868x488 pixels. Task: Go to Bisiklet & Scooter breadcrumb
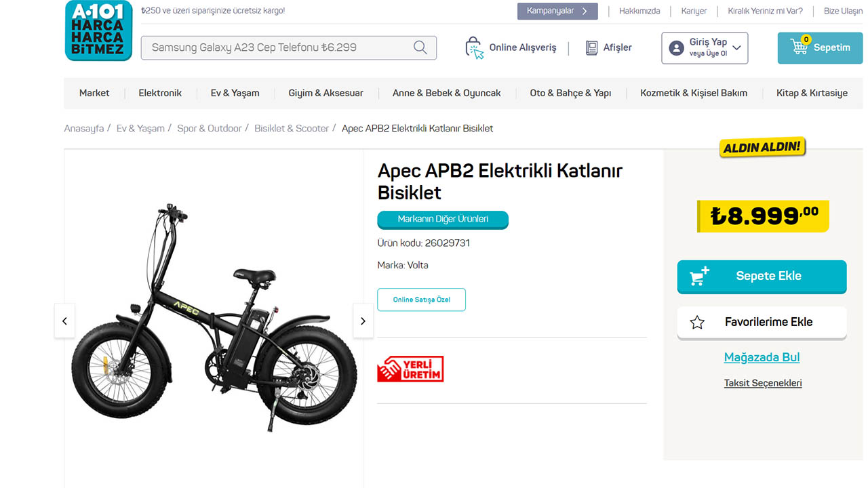point(292,128)
